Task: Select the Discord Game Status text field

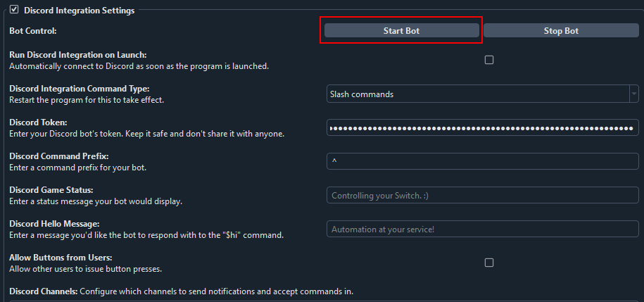Action: click(x=481, y=196)
